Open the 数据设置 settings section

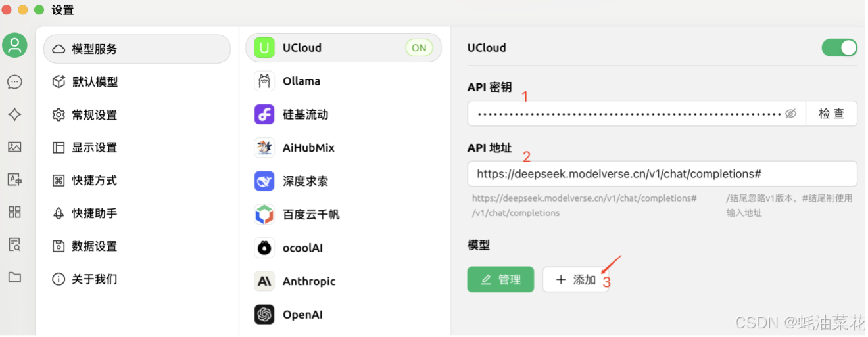point(137,246)
